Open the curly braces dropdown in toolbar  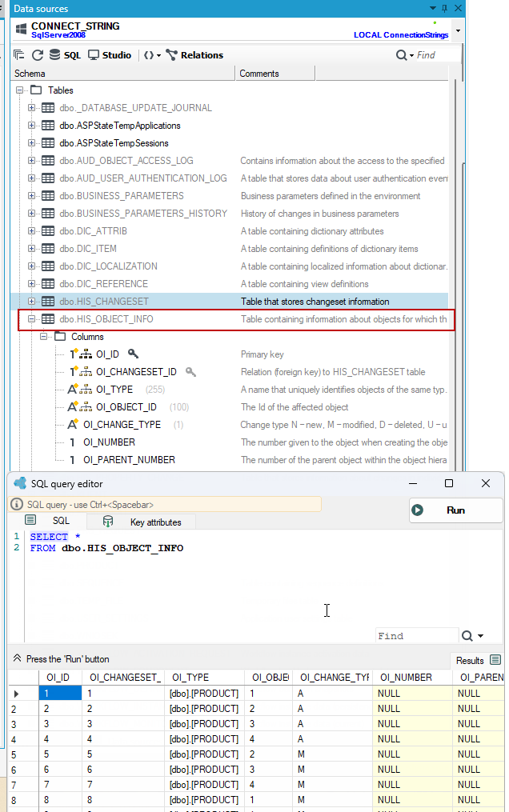coord(152,55)
